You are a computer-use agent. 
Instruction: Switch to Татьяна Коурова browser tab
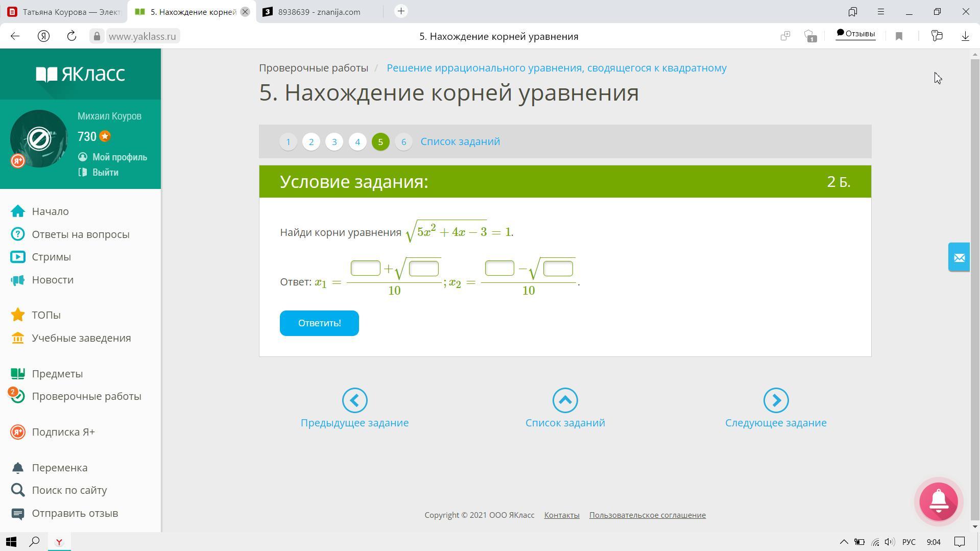pyautogui.click(x=64, y=12)
